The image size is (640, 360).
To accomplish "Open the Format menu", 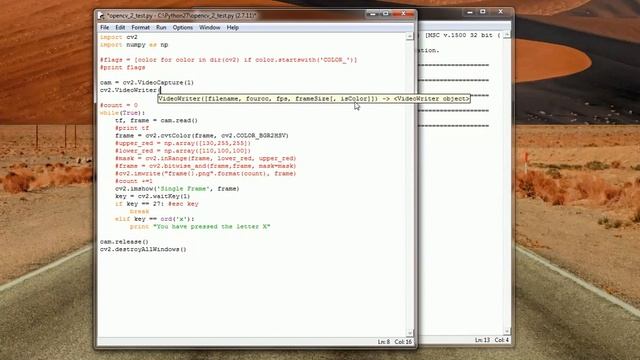I will tap(140, 27).
